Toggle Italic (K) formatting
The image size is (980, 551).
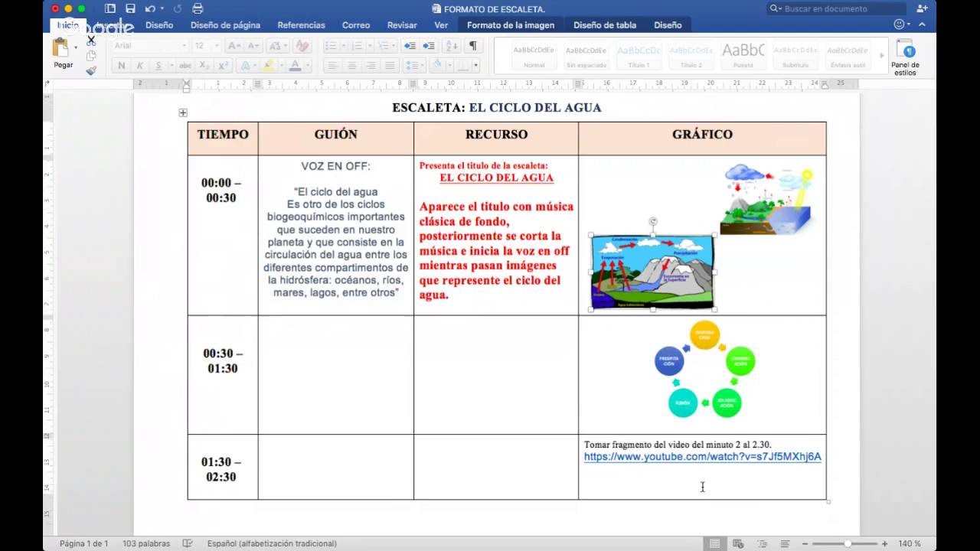[x=141, y=66]
